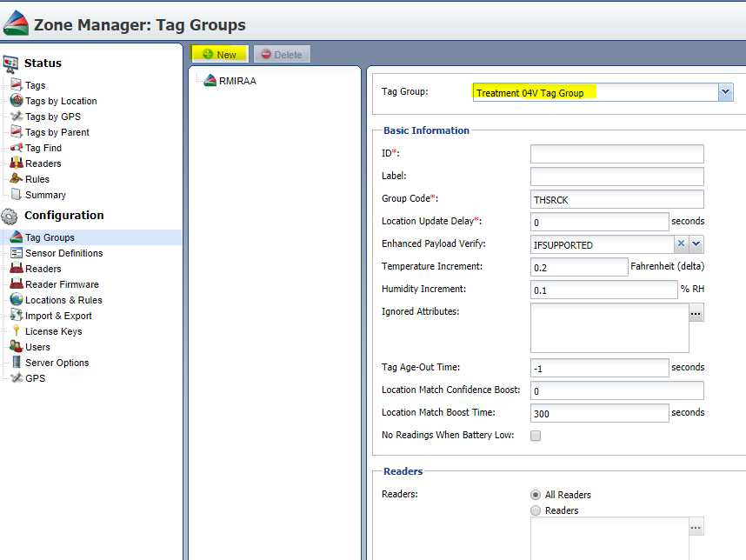The image size is (746, 560).
Task: Click the Delete button
Action: [282, 53]
